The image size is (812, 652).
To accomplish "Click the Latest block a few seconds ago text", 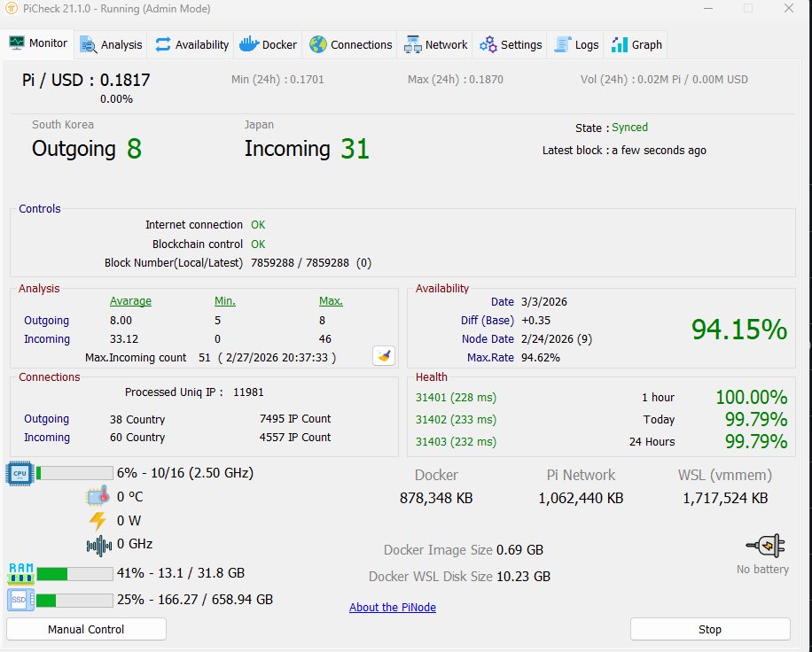I will click(x=624, y=151).
